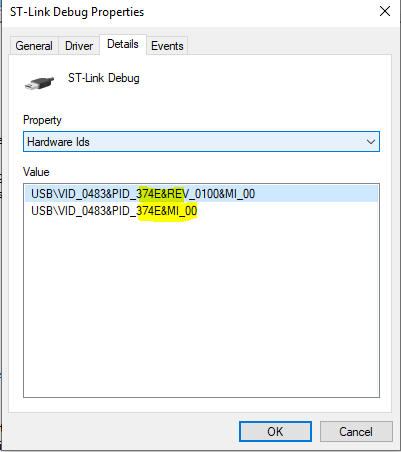Click the ST-Link Debug device name label

coord(104,78)
